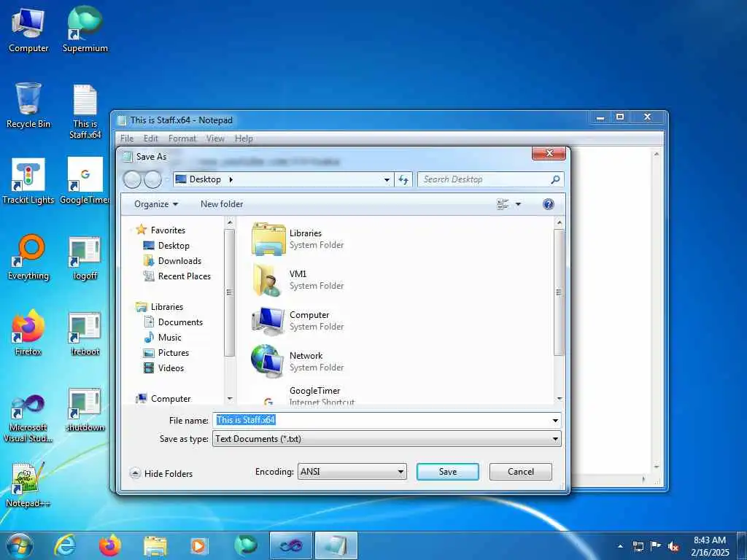Image resolution: width=747 pixels, height=560 pixels.
Task: Select the Recycle Bin desktop icon
Action: (x=28, y=106)
